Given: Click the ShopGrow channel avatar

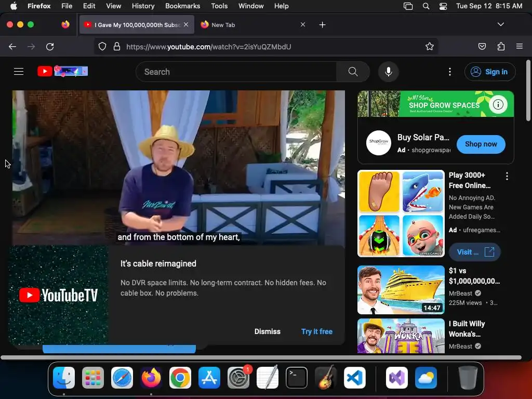Looking at the screenshot, I should point(378,142).
